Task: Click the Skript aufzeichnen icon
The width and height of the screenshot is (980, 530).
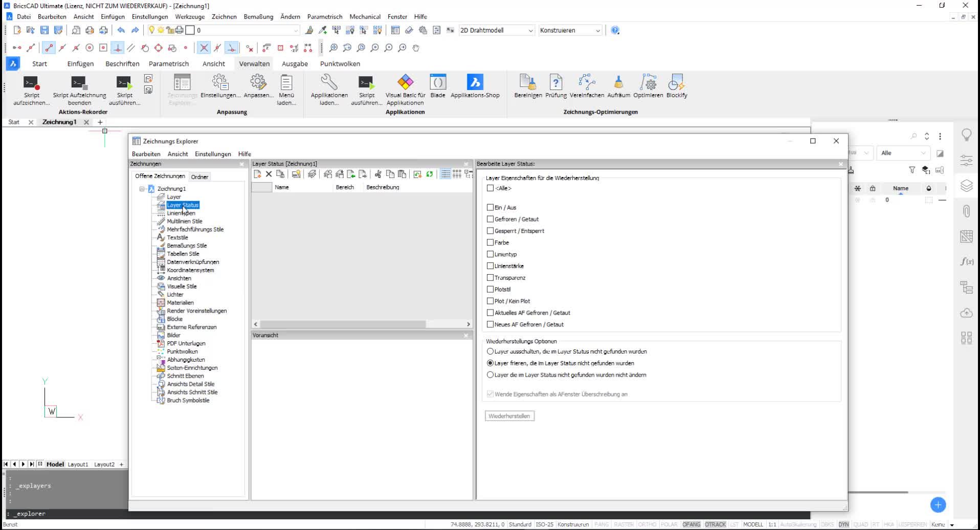Action: point(31,83)
